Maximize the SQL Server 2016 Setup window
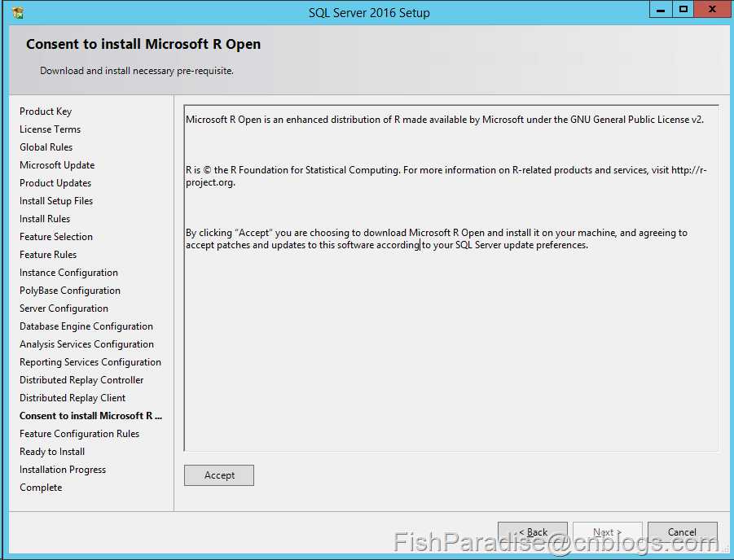 click(683, 9)
